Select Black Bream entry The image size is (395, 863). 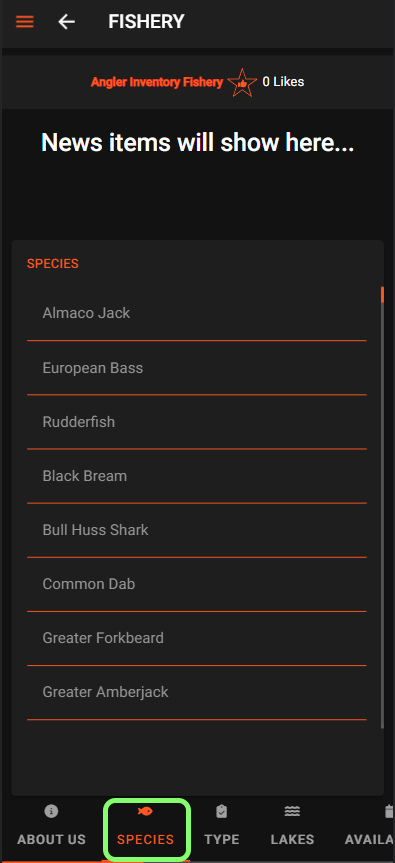[x=196, y=476]
